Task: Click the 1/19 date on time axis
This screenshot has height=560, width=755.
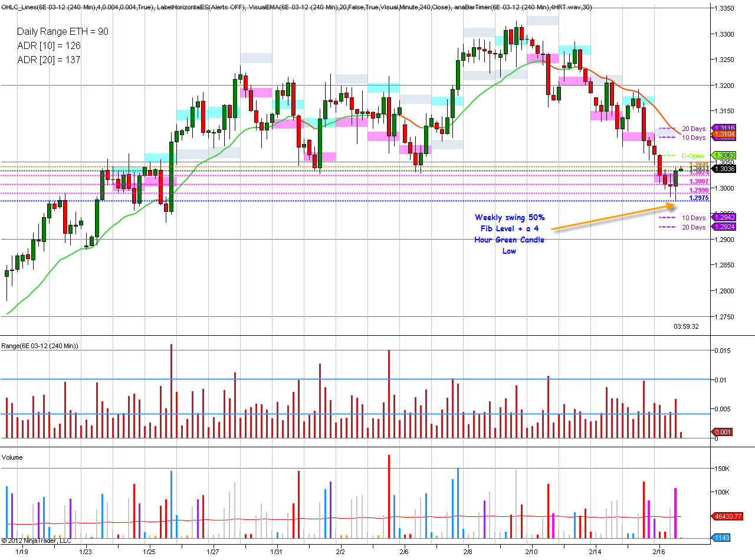Action: 22,552
